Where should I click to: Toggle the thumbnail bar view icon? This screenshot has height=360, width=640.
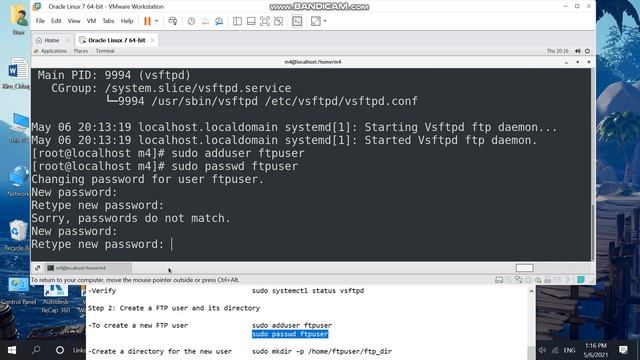click(x=251, y=21)
